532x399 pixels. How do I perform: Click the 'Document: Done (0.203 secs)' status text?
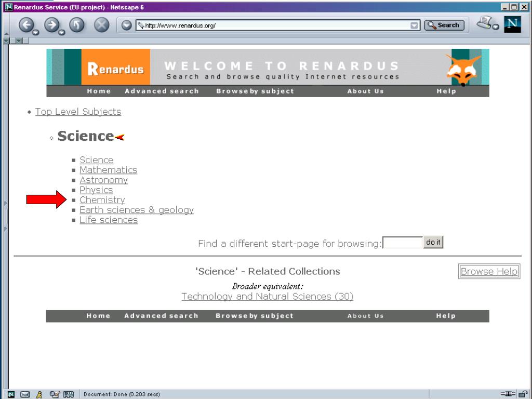tap(122, 394)
